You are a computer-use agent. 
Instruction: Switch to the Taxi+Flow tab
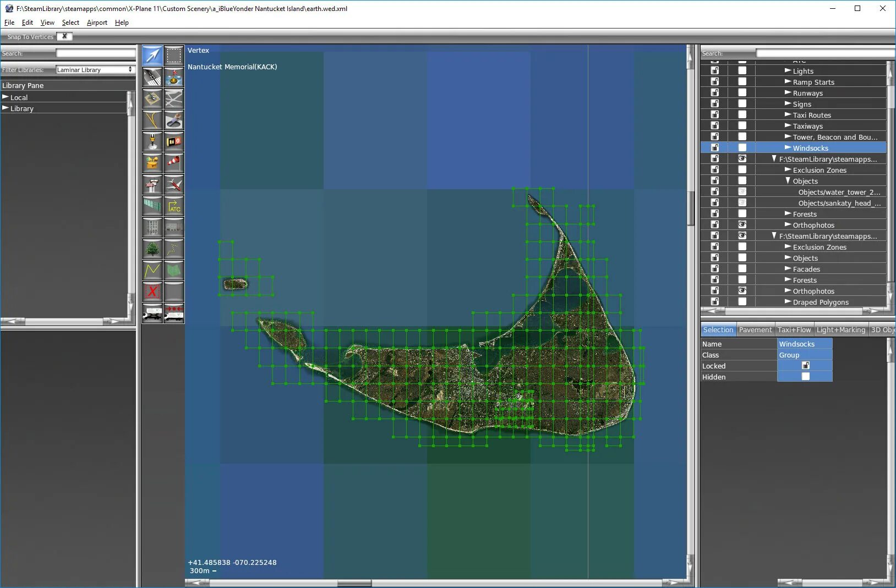tap(794, 329)
